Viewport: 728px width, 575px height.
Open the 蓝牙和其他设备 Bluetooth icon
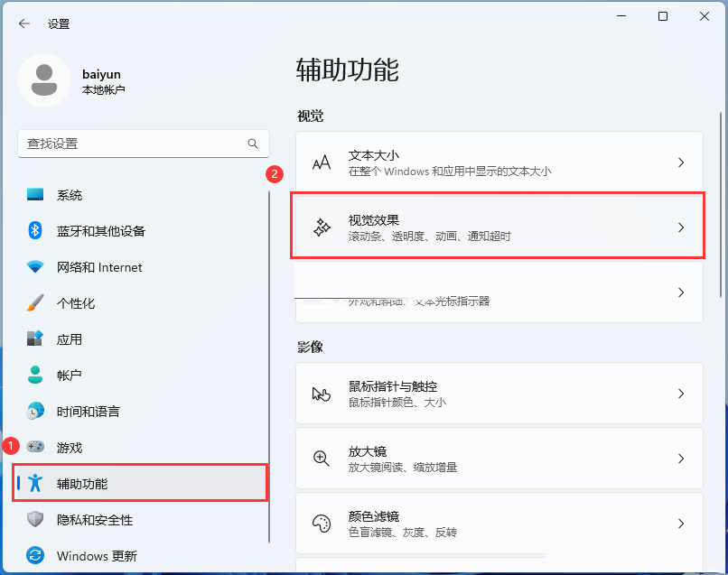[x=35, y=230]
